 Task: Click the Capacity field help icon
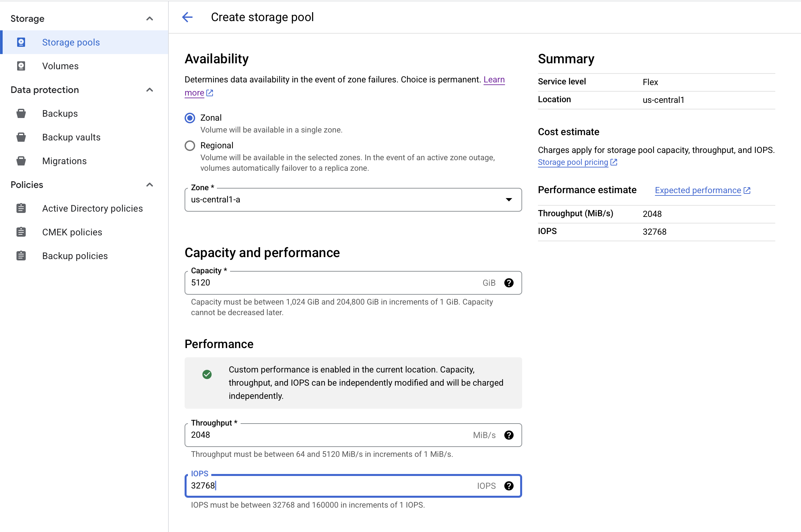coord(509,282)
